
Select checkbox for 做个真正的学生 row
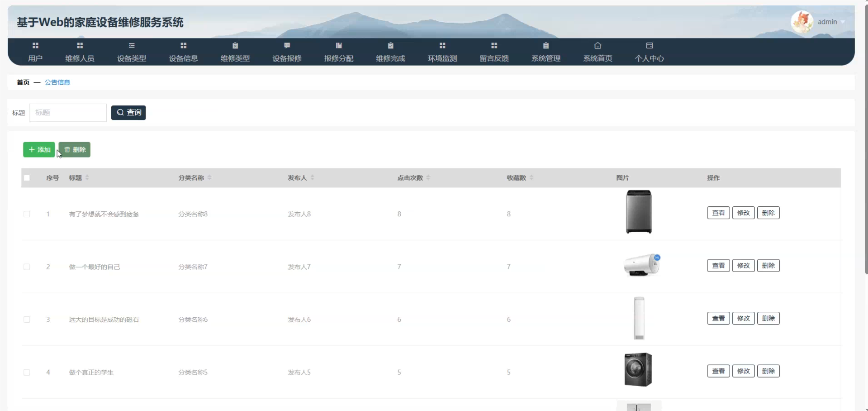point(27,373)
